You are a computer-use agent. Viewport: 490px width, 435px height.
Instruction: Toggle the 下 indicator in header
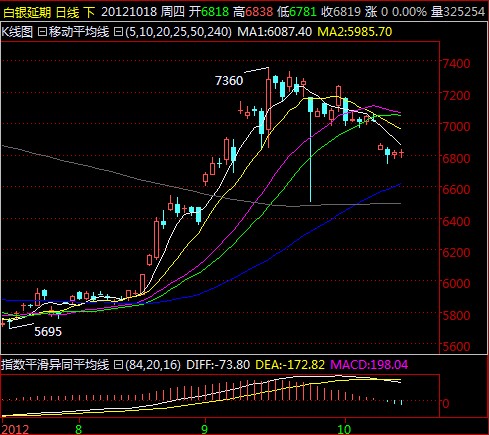tap(89, 13)
